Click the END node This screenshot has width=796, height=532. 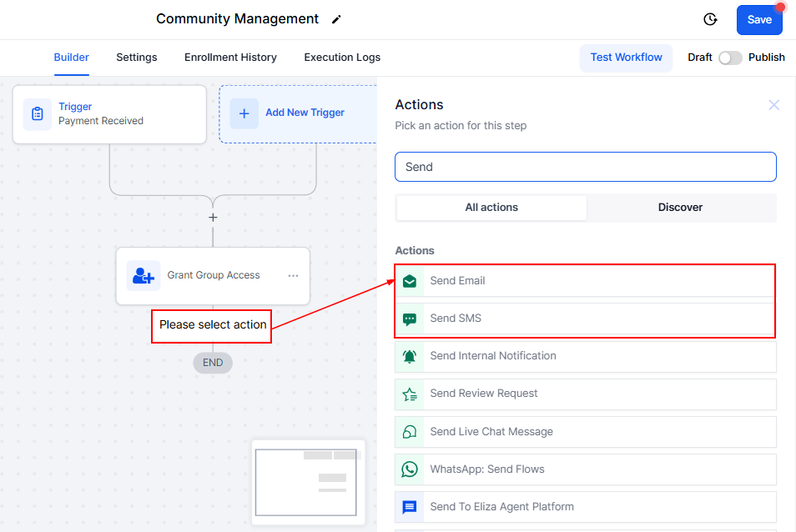[213, 363]
